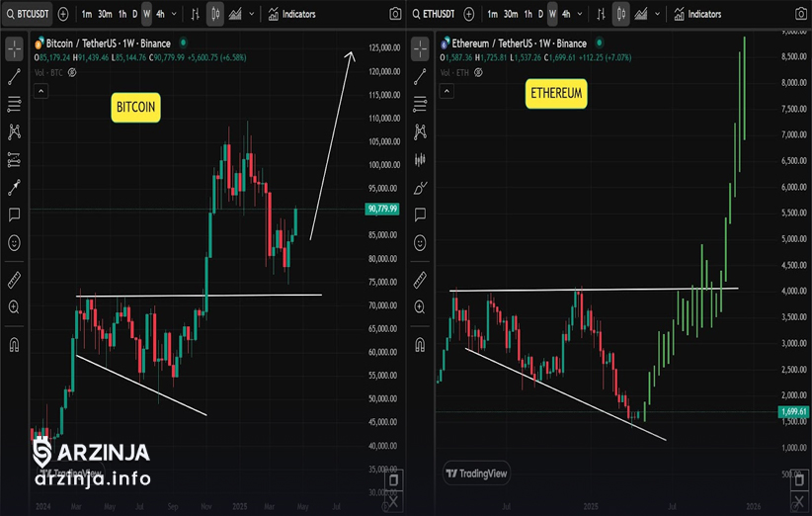Screen dimensions: 812x516
Task: Toggle magnet mode on Bitcoin chart
Action: click(15, 345)
